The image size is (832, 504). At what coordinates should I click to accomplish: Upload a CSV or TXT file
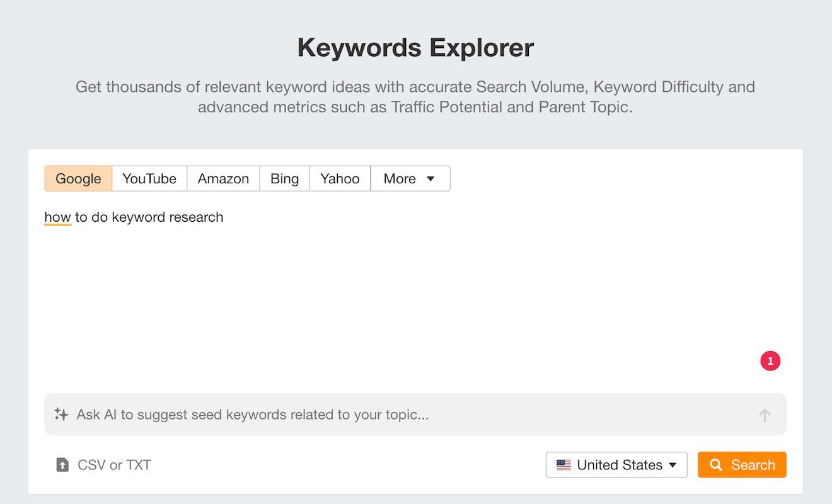point(104,465)
